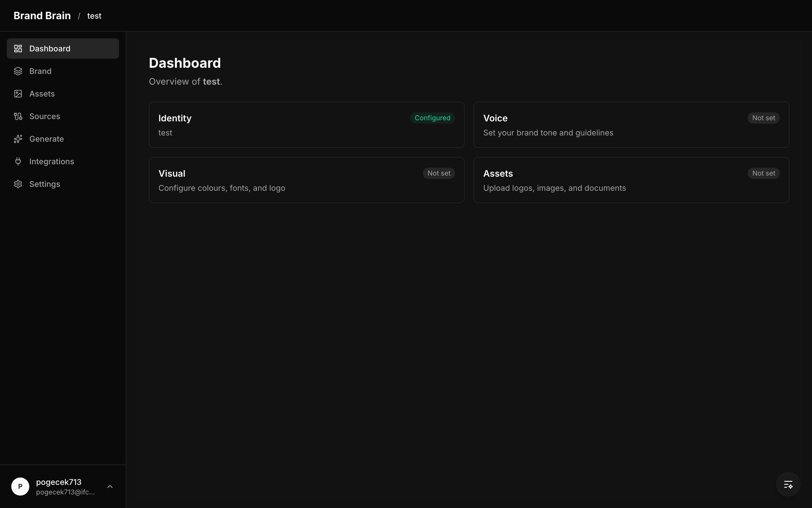Click the Dashboard grid icon in sidebar
Screen dimensions: 812x508
18,48
